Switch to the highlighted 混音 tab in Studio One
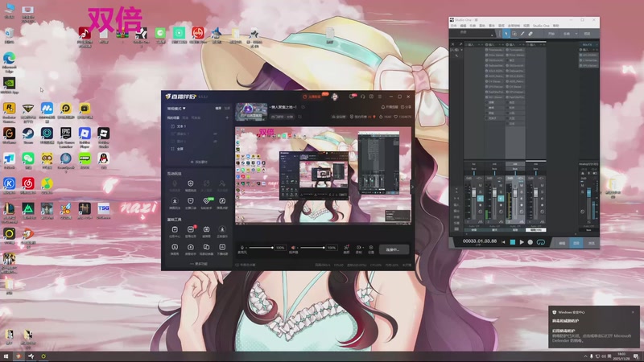The image size is (644, 362). pos(576,243)
